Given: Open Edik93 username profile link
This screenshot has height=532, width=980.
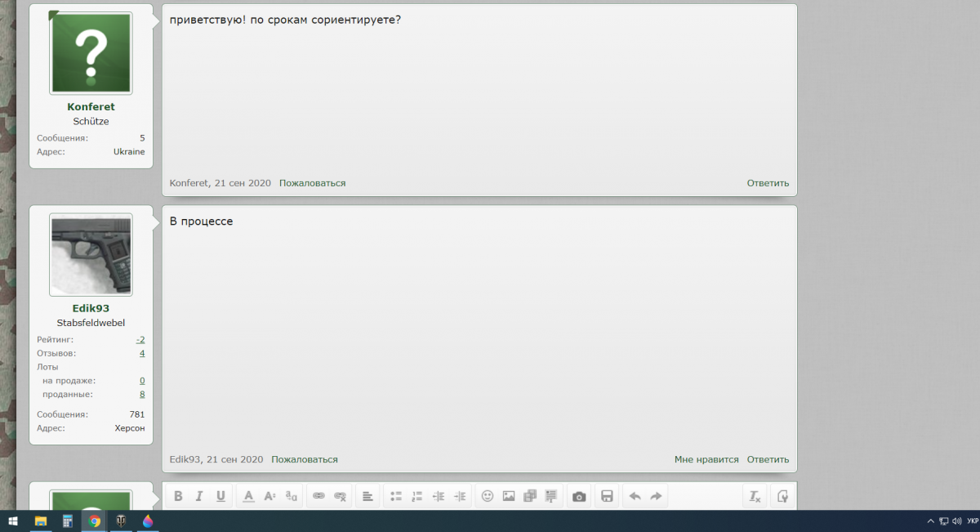Looking at the screenshot, I should coord(91,308).
